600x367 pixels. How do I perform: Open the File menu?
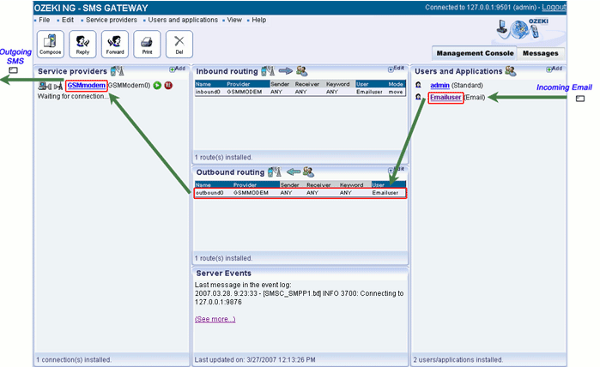[44, 20]
